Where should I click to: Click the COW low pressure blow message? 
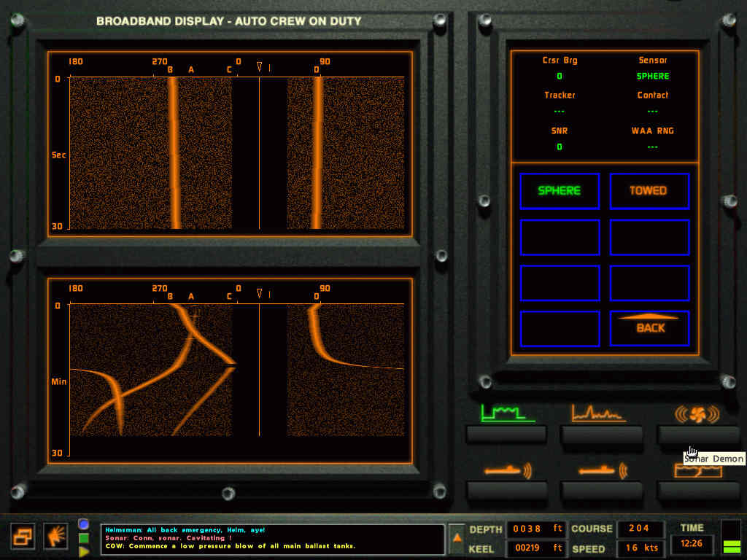[230, 545]
